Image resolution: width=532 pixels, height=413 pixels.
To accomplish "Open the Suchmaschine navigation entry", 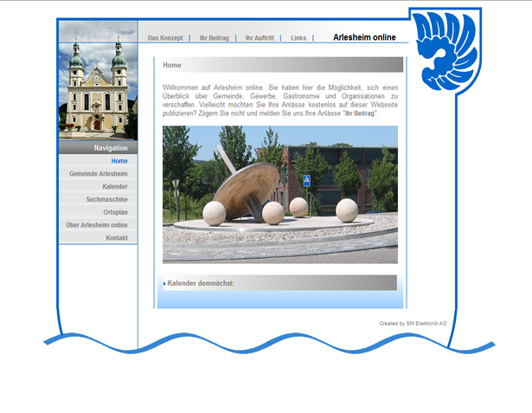I will 107,199.
